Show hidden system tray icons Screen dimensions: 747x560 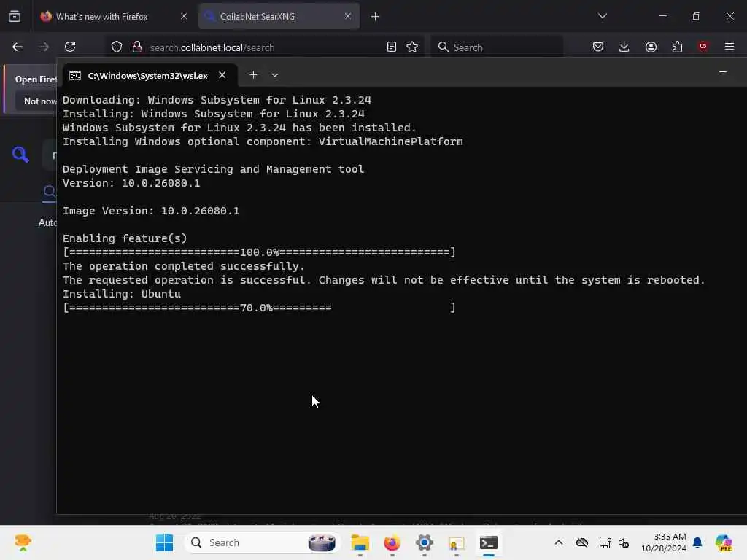[558, 542]
